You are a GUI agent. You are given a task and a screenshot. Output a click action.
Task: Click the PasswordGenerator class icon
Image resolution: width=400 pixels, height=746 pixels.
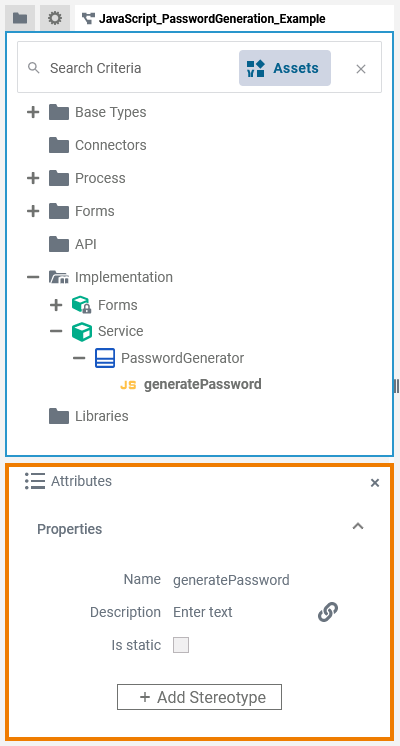105,358
